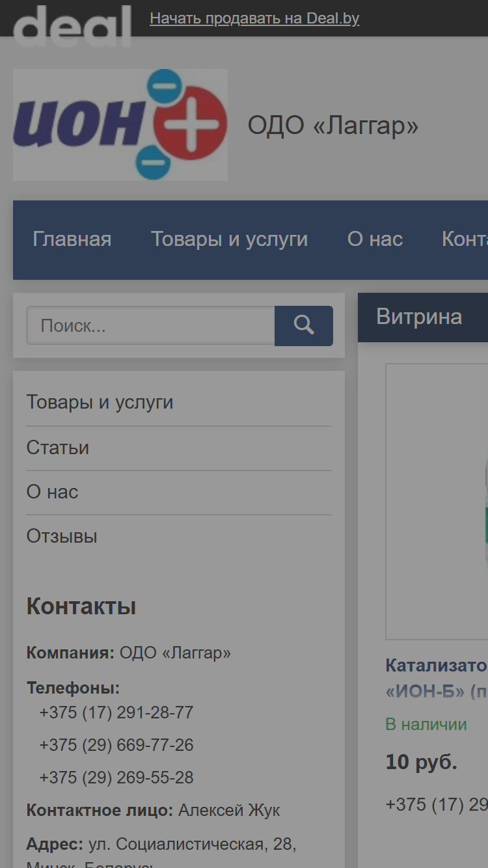
Task: Click the 'В наличии' availability label
Action: (426, 724)
